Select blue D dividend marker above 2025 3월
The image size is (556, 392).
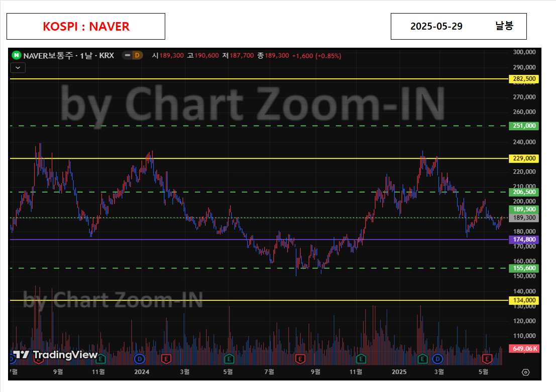437,359
